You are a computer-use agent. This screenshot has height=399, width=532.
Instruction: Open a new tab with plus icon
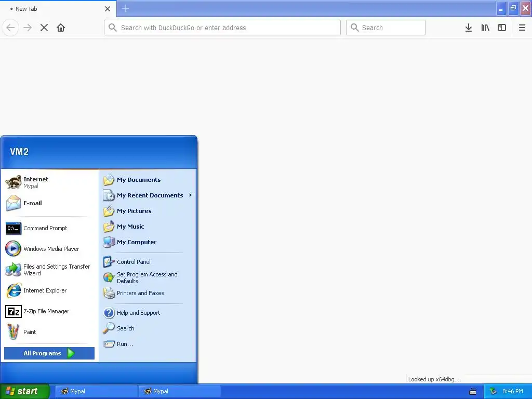tap(125, 8)
